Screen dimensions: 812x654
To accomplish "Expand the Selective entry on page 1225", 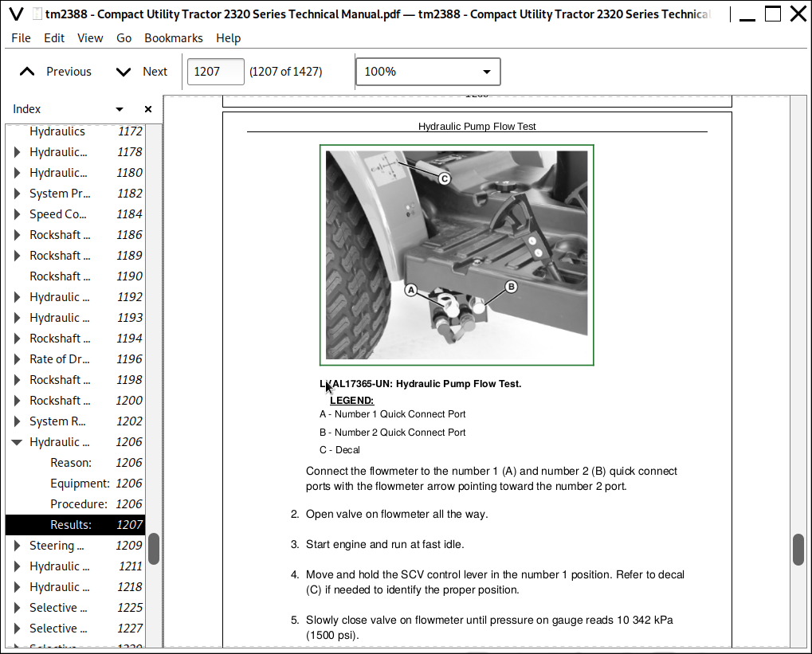I will 17,608.
